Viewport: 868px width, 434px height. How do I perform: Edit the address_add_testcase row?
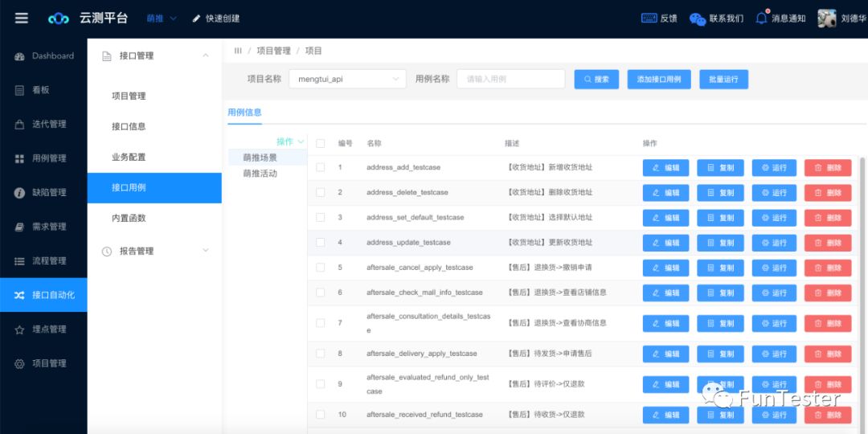[x=665, y=168]
